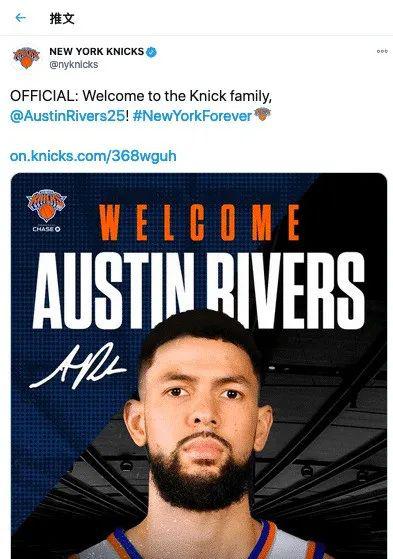The height and width of the screenshot is (559, 393).
Task: Open the three-dot more options menu
Action: [382, 51]
